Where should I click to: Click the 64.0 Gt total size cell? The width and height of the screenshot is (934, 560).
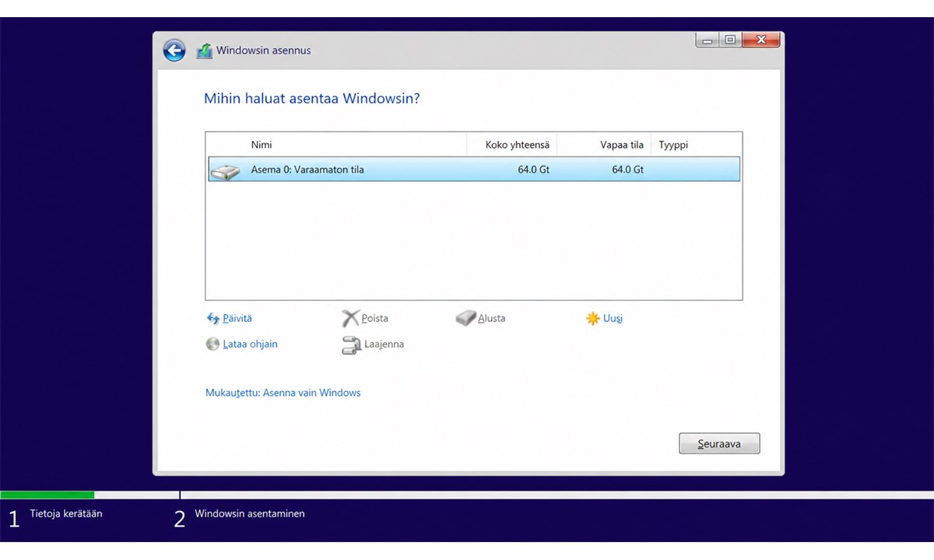[x=533, y=170]
